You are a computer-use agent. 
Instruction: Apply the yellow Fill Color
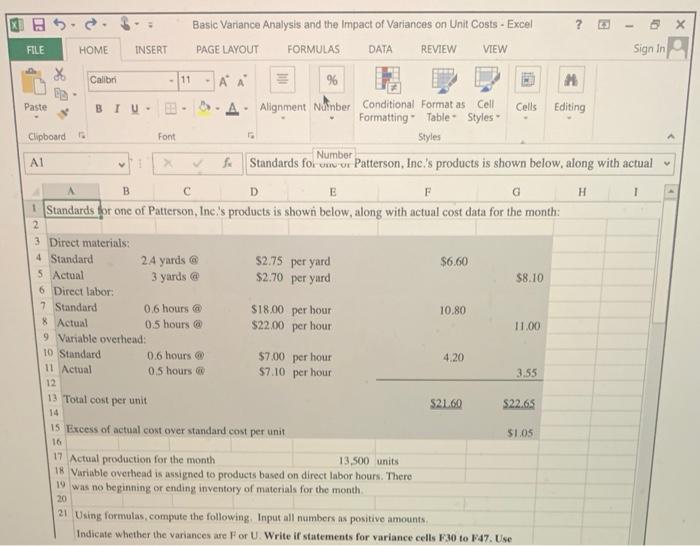tap(204, 108)
